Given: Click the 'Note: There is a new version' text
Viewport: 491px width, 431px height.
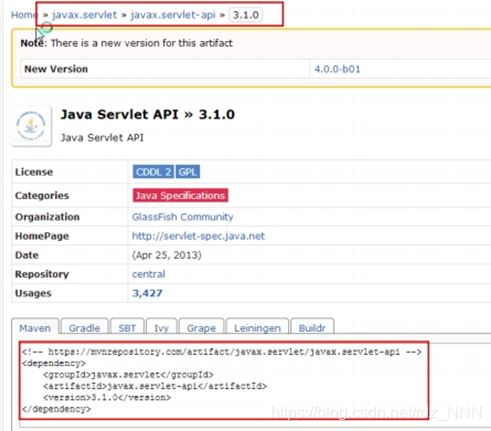Looking at the screenshot, I should click(x=127, y=43).
